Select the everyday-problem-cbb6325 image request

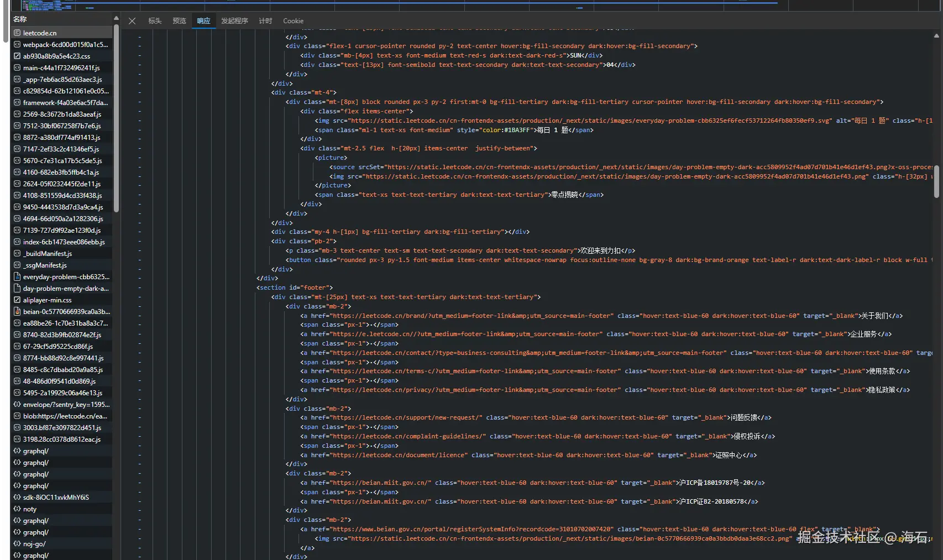coord(62,277)
